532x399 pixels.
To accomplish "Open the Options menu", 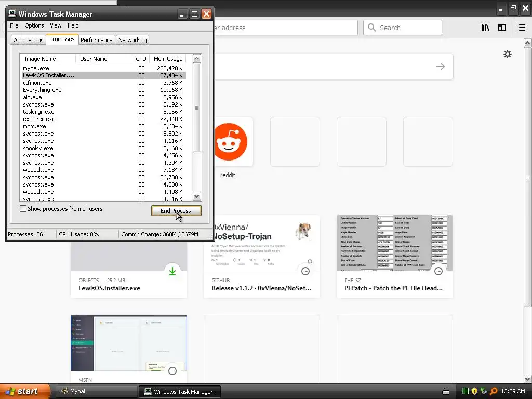I will click(x=34, y=25).
